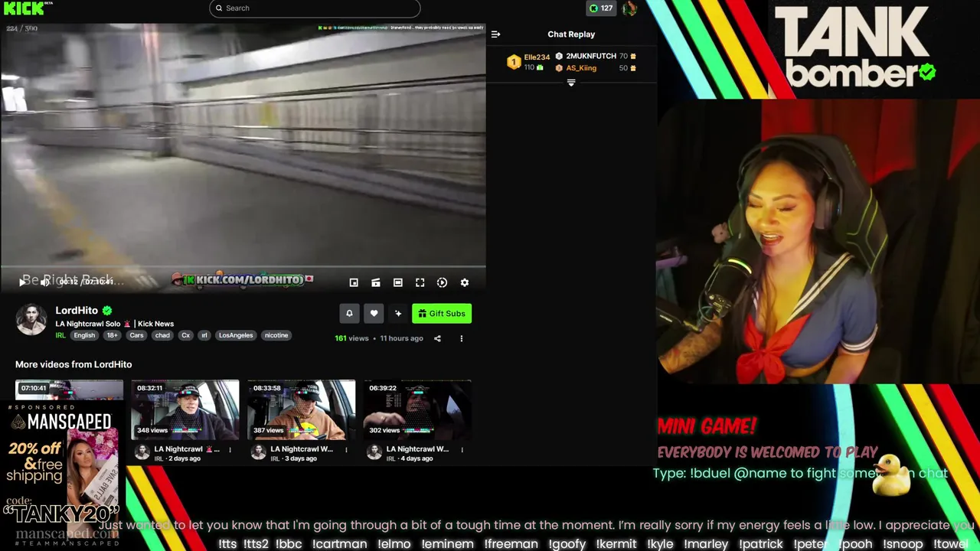Open the LordHito channel name link
Screen dimensions: 980x551
(77, 310)
